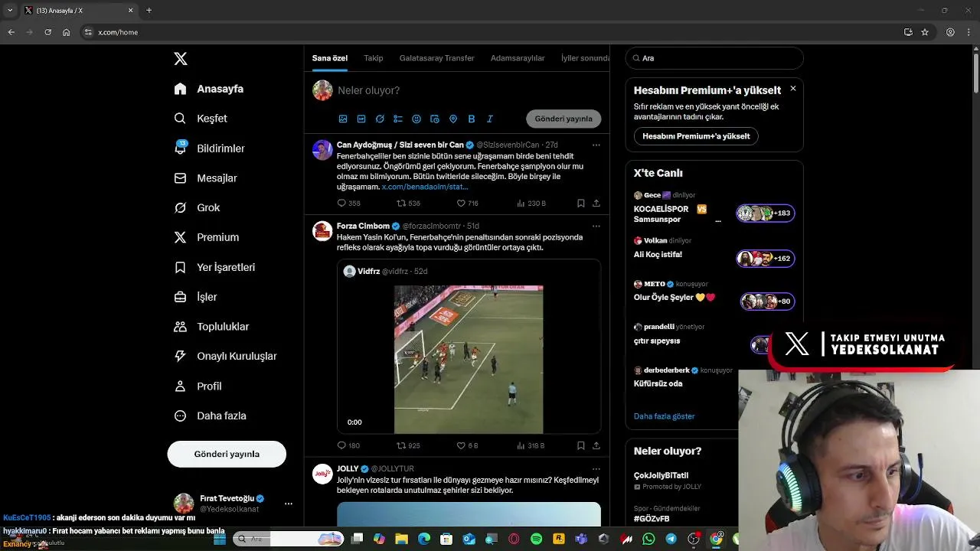The width and height of the screenshot is (980, 551).
Task: Share the Forza Cimbom tweet
Action: [x=596, y=445]
